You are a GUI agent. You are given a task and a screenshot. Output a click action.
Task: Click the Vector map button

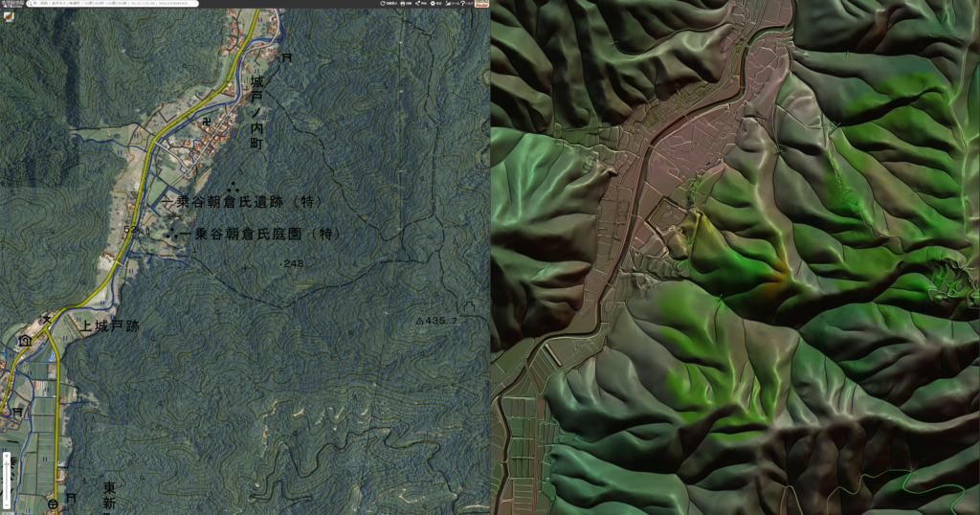point(482,3)
